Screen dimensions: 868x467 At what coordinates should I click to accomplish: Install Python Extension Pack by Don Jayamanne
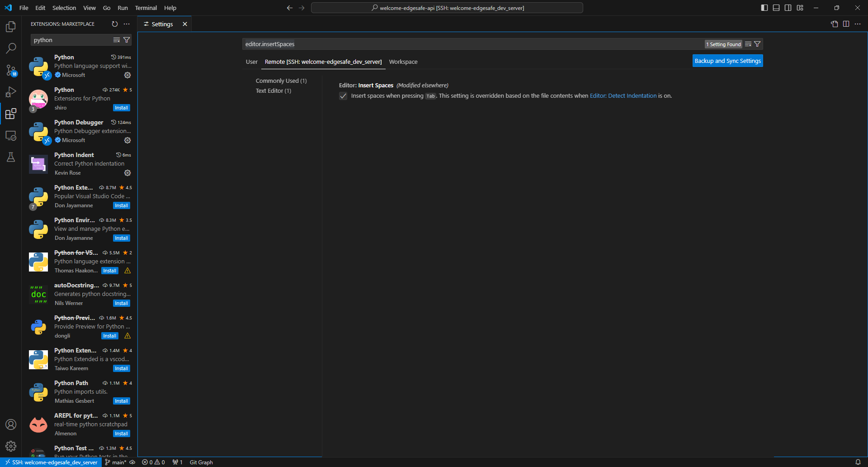[122, 205]
